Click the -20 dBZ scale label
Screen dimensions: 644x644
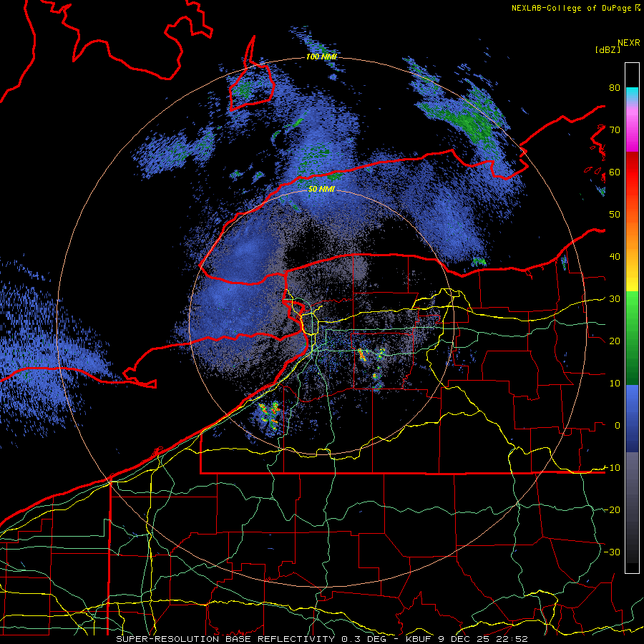[x=612, y=509]
